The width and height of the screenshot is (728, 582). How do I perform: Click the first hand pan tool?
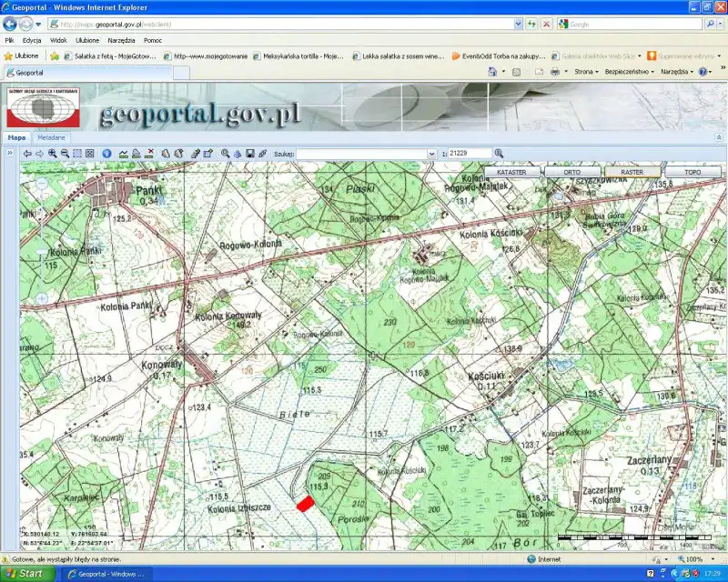(x=166, y=154)
